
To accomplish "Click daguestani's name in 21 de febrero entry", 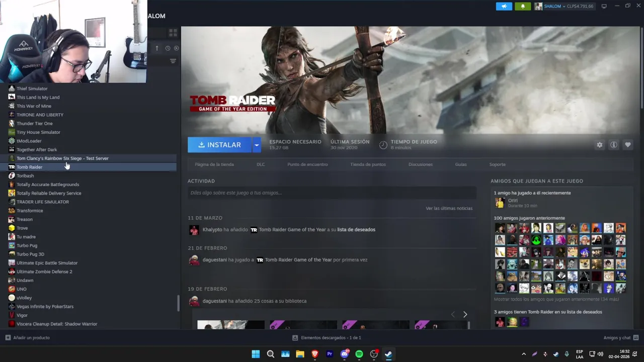I will [x=214, y=260].
